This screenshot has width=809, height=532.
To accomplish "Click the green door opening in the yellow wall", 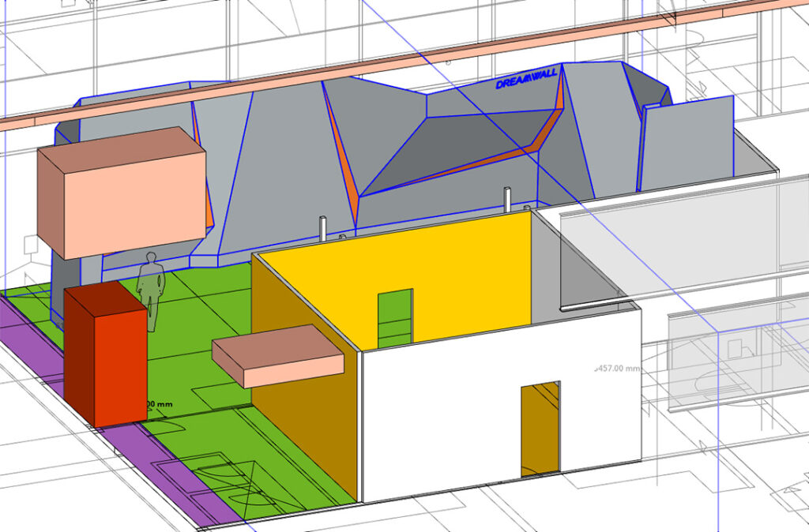I will tap(395, 317).
